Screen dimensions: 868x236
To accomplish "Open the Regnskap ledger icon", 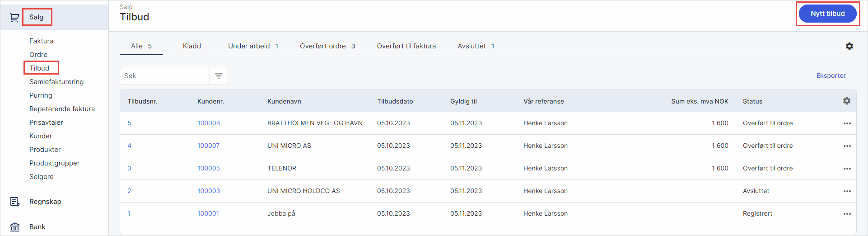I will (x=14, y=202).
